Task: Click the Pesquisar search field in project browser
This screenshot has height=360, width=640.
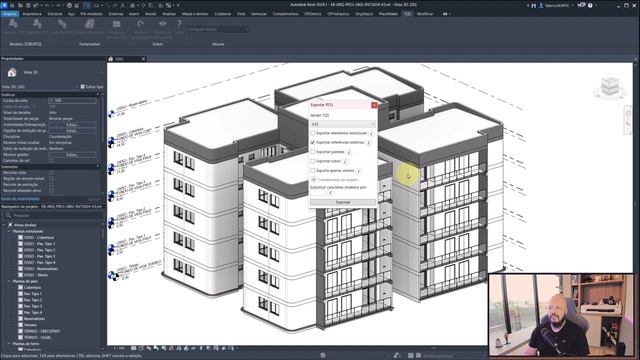Action: (53, 215)
